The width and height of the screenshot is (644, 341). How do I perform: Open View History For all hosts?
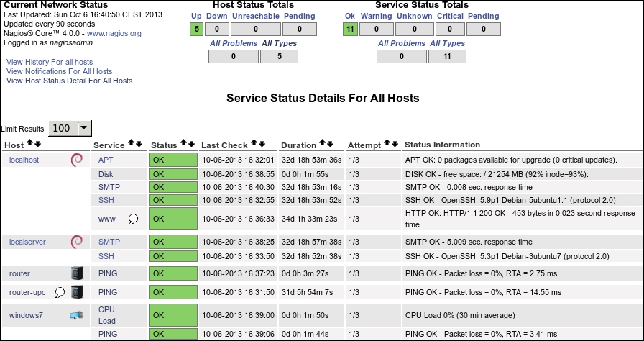(x=50, y=63)
